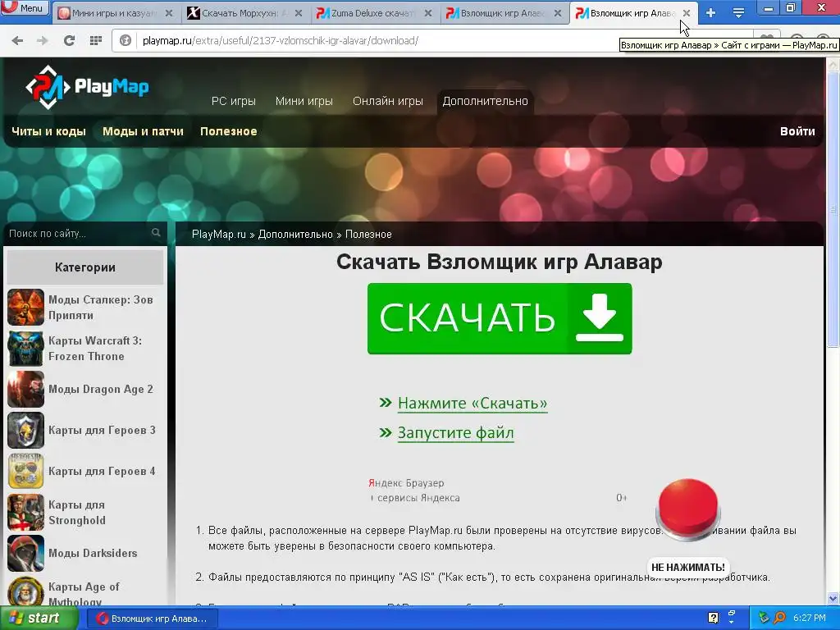
Task: Click the site search magnifier icon
Action: coord(156,232)
